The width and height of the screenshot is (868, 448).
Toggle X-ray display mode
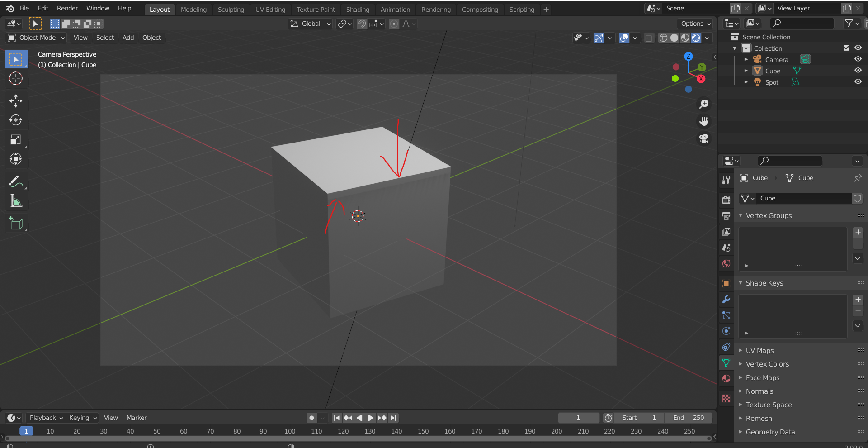click(649, 38)
